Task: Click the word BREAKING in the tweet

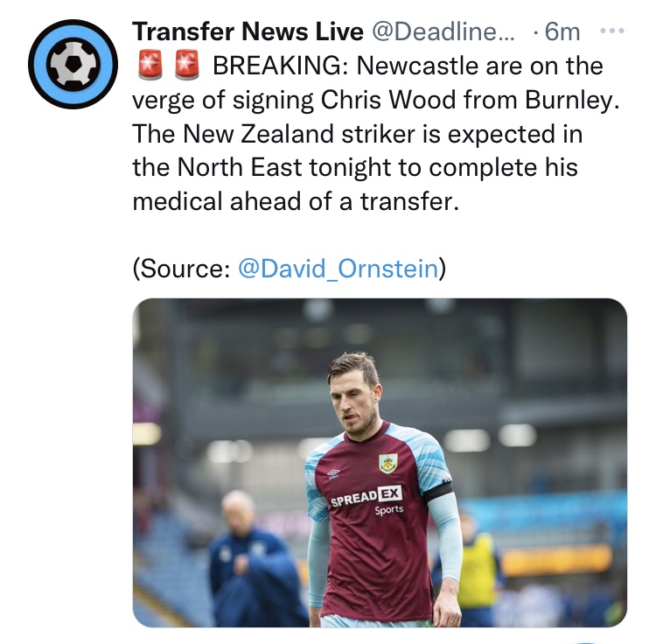Action: 284,65
